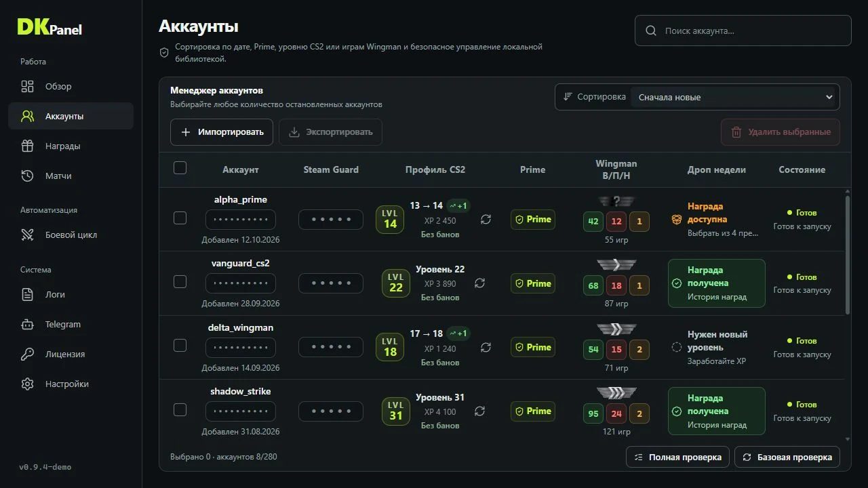Click the Дроп недели column header
Screen dimensions: 868x488
point(716,169)
